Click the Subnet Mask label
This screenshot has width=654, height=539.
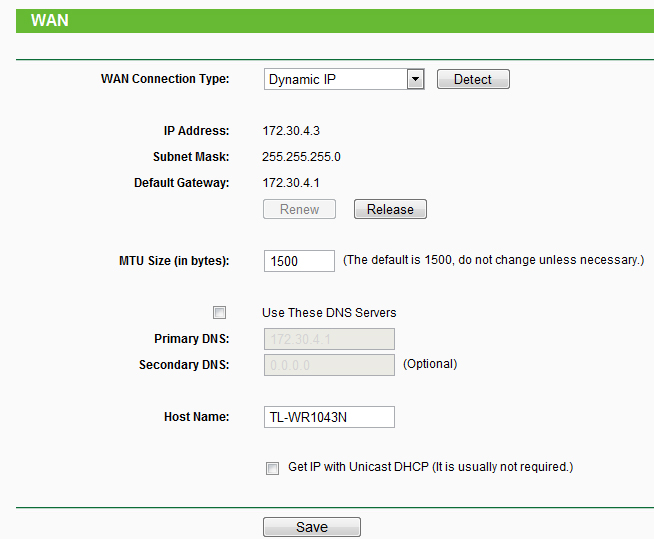coord(191,157)
